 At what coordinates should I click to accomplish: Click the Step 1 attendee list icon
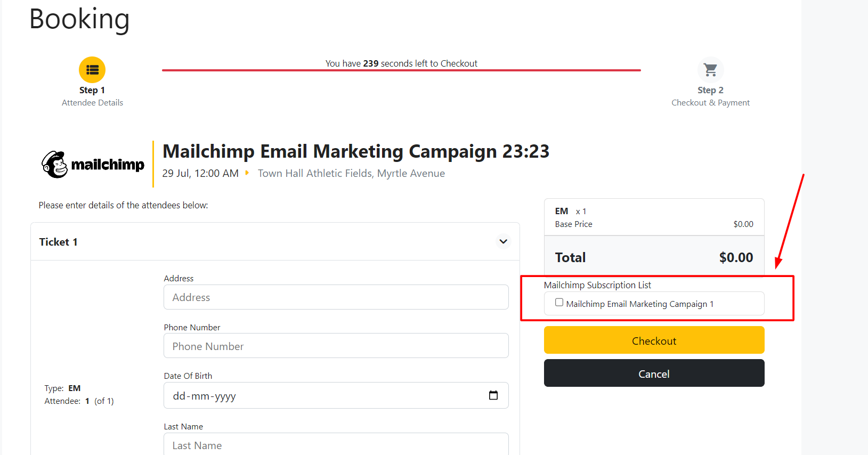[92, 70]
